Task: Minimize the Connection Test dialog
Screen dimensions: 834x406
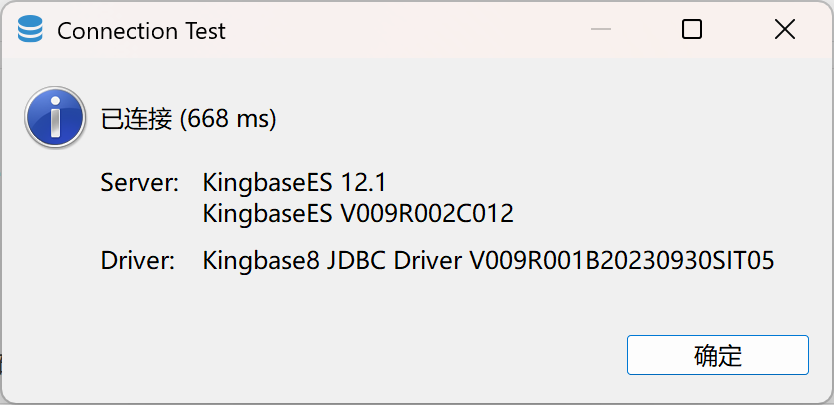Action: 600,30
